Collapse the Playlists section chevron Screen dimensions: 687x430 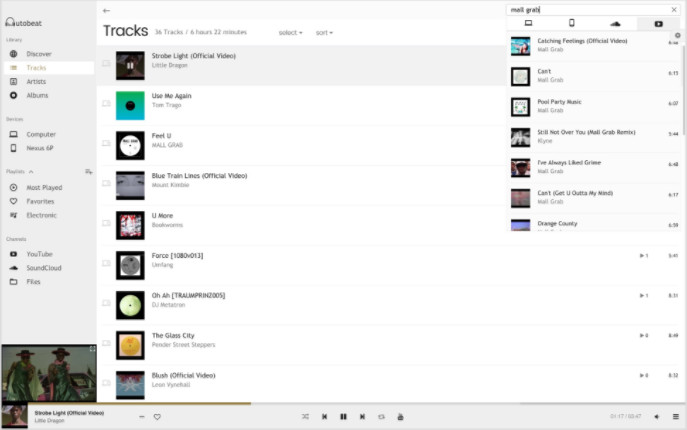pyautogui.click(x=31, y=172)
